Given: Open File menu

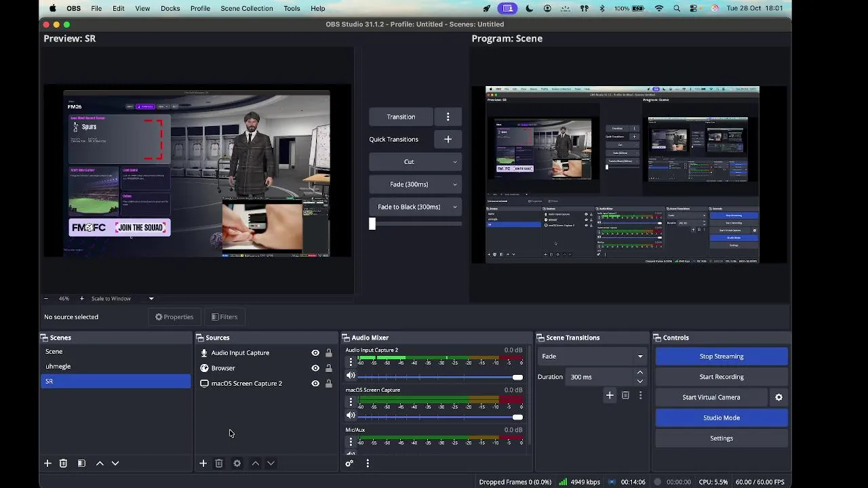Looking at the screenshot, I should 96,8.
